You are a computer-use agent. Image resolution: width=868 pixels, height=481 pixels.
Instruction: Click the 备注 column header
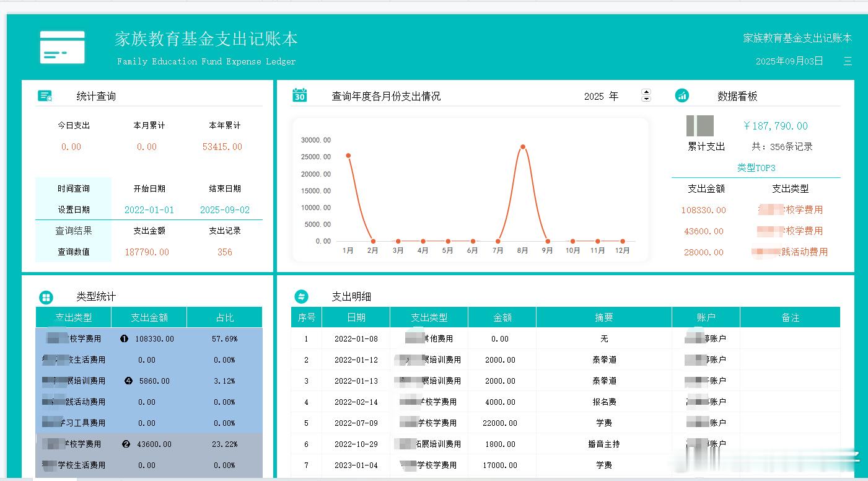coord(791,317)
